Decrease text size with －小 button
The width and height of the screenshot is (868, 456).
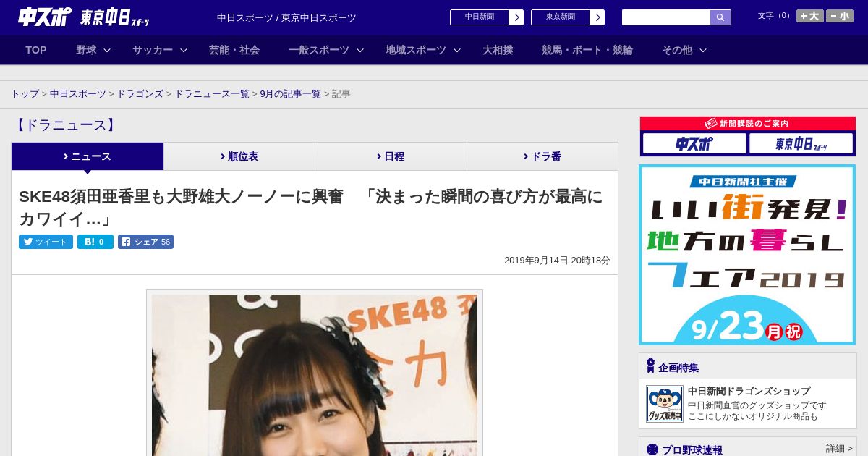pos(840,16)
